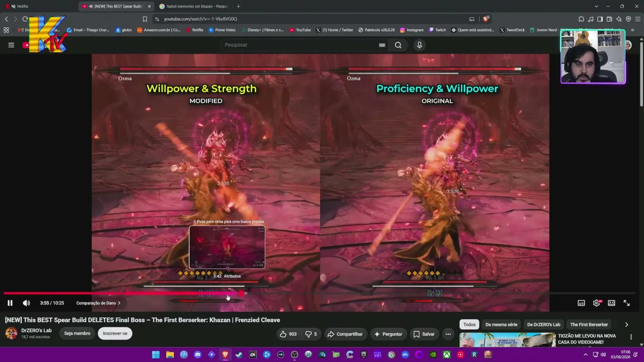
Task: Switch the player to theater mode
Action: (x=611, y=303)
